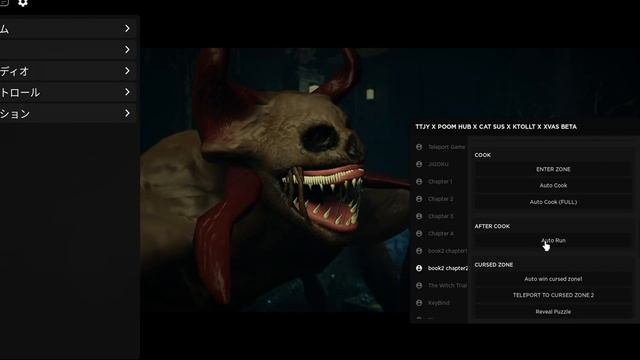Trigger Auto win cursed zone!
Viewport: 640px width, 360px height.
(x=553, y=279)
